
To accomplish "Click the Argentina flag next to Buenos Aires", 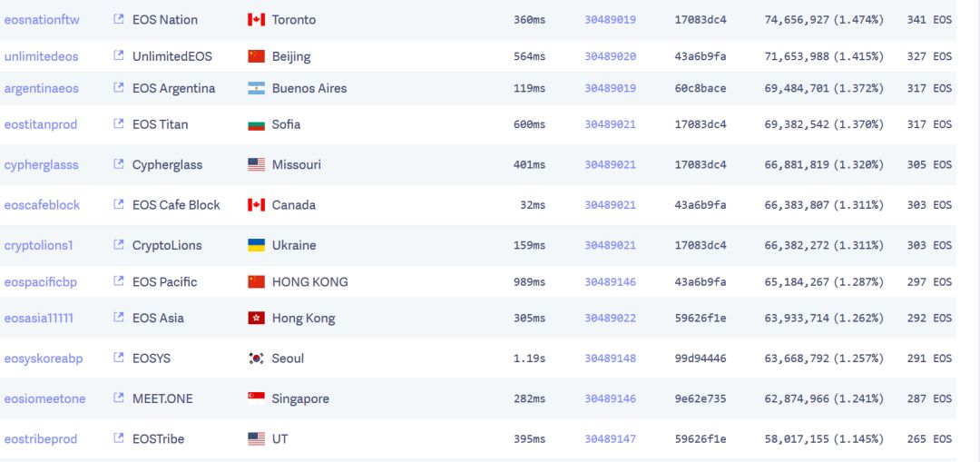I will (256, 88).
